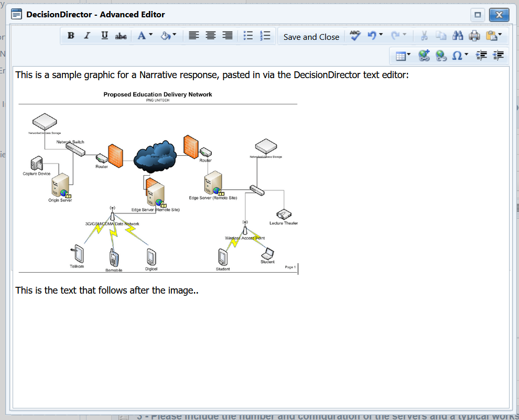519x420 pixels.
Task: Click the redo arrow icon
Action: [x=395, y=36]
